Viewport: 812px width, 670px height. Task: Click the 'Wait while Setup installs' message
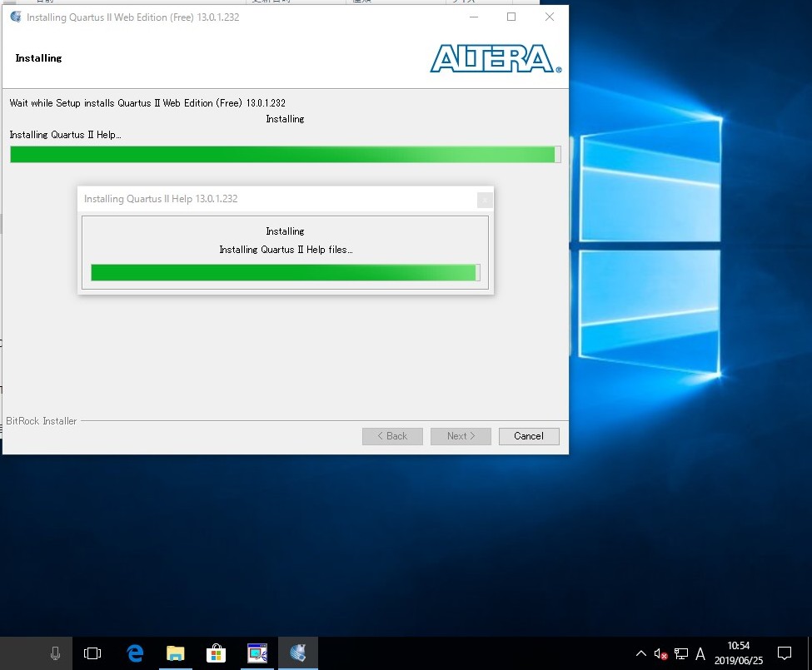[x=147, y=103]
